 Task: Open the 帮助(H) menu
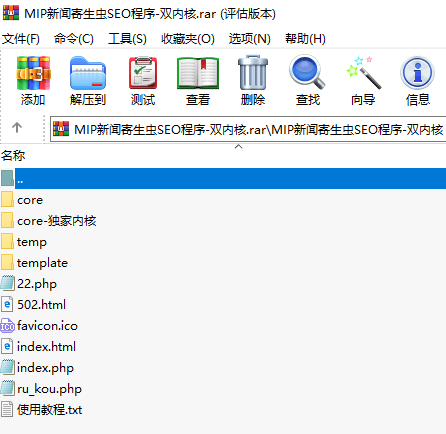305,39
